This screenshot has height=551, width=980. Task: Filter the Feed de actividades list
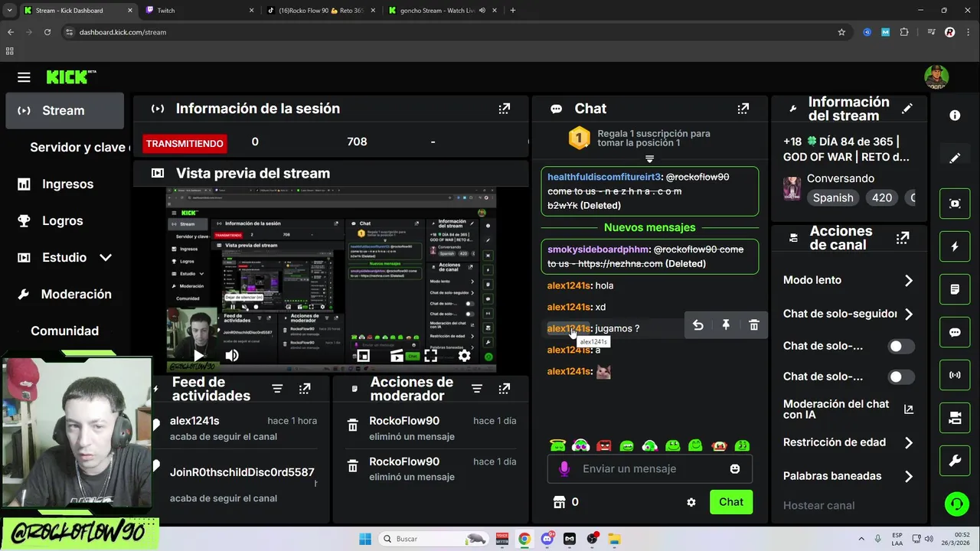pyautogui.click(x=277, y=389)
